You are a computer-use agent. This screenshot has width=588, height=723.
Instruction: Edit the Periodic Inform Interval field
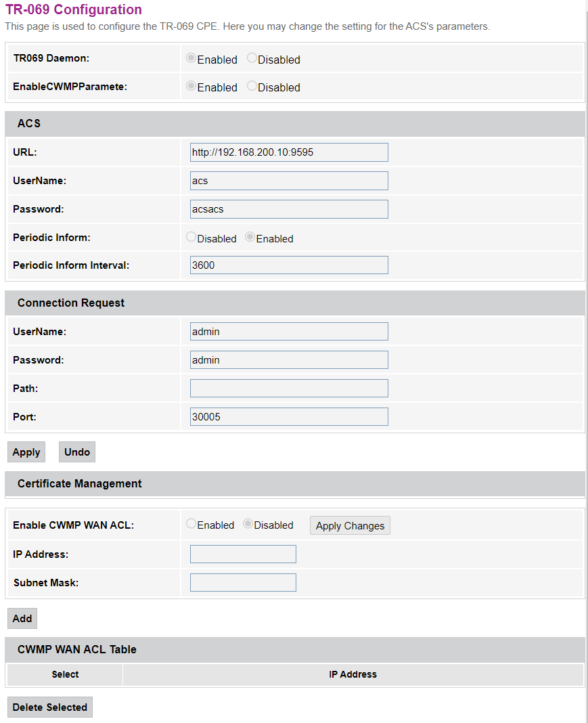tap(289, 265)
